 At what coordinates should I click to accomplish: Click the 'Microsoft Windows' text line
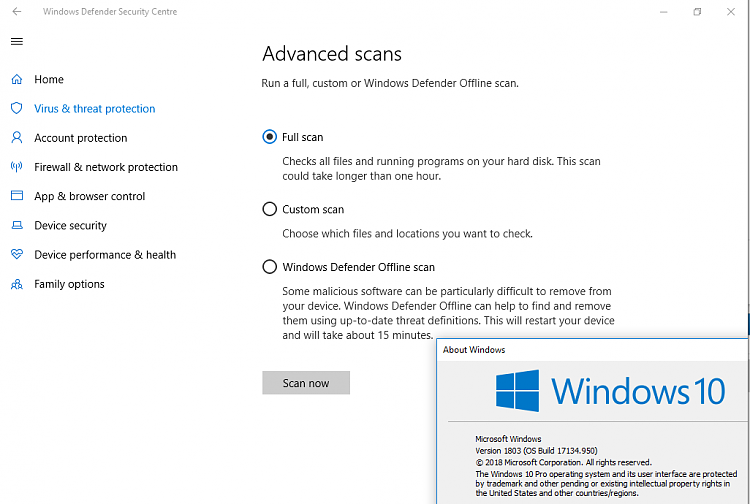(508, 438)
